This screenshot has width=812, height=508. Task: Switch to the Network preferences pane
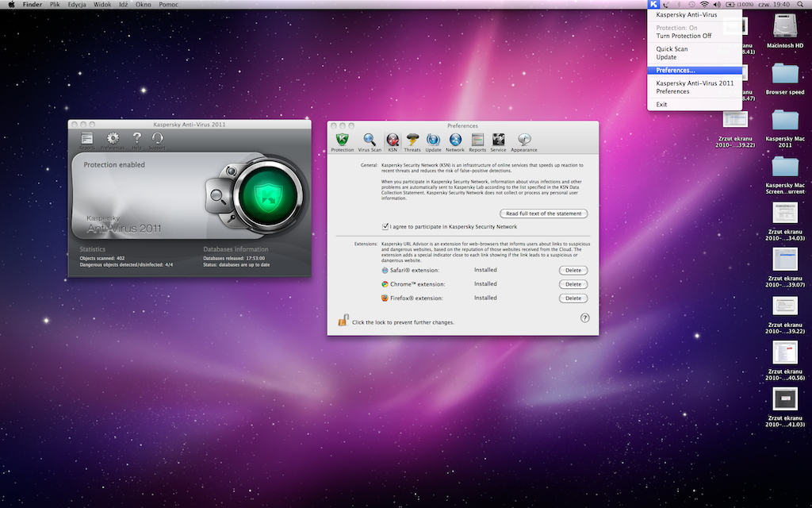(455, 141)
